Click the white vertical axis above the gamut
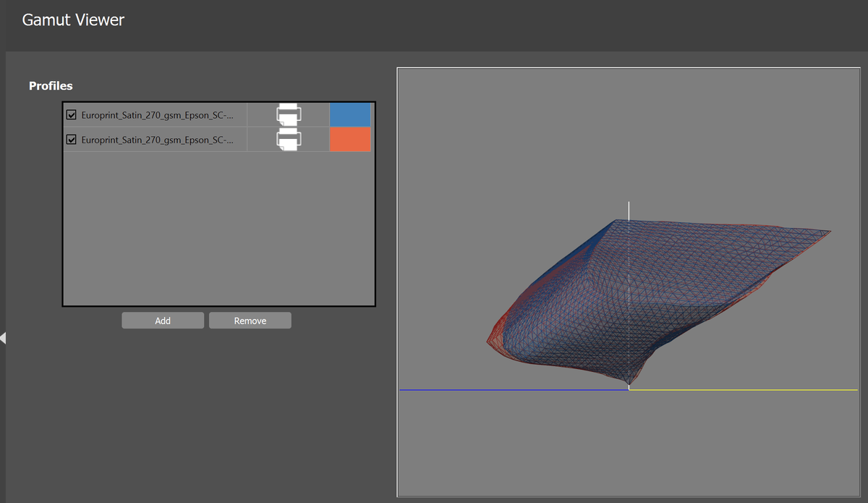868x503 pixels. [x=629, y=210]
